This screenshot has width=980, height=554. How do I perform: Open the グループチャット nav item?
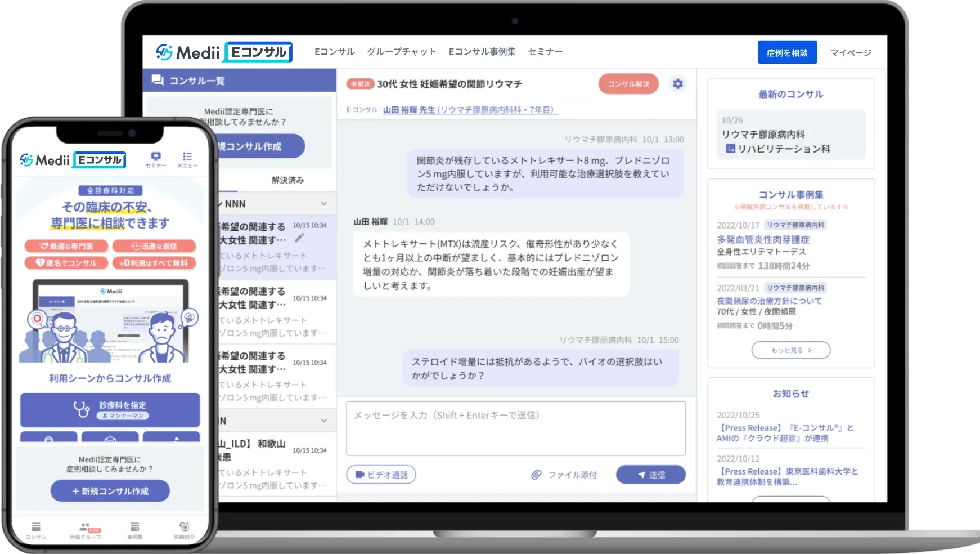[x=402, y=52]
